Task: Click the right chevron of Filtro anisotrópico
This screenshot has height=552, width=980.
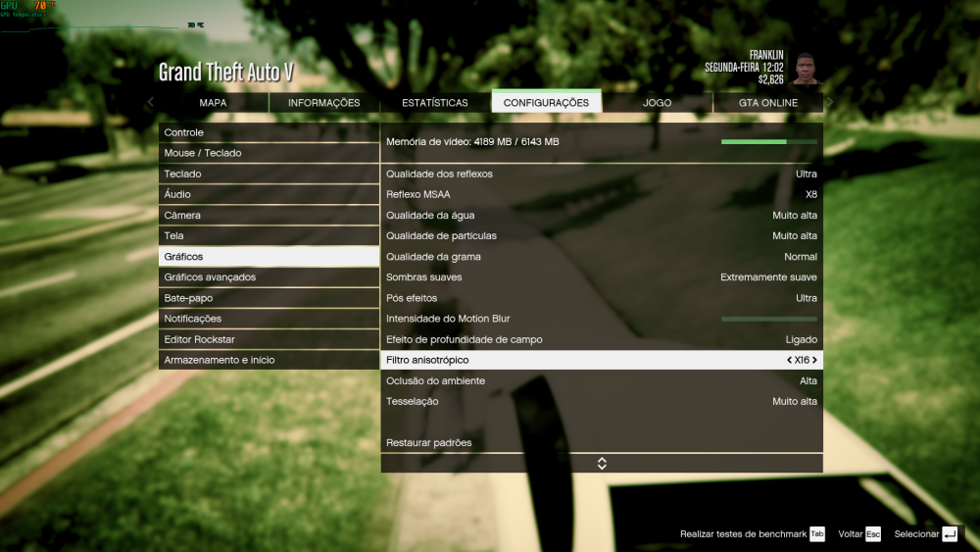Action: (814, 360)
